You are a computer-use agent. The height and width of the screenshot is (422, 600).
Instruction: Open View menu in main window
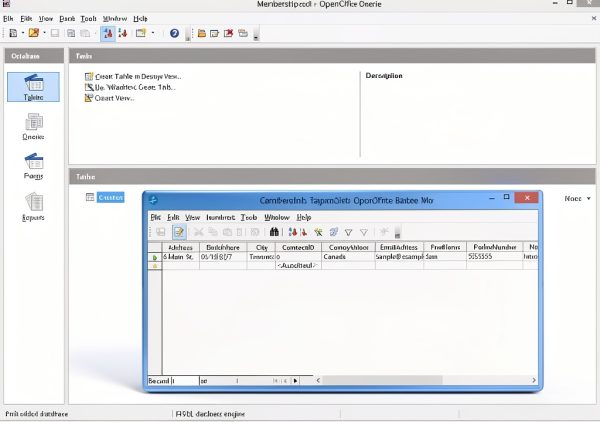[46, 18]
